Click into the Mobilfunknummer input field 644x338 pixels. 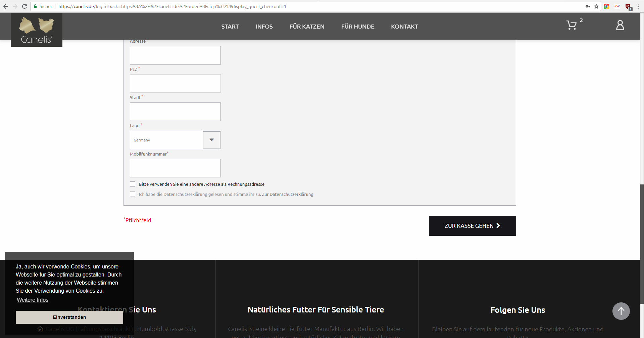(x=175, y=168)
